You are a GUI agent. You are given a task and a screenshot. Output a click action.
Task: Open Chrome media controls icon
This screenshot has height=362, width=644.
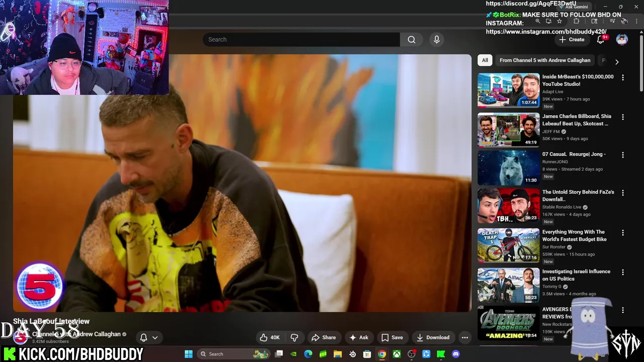[x=612, y=21]
